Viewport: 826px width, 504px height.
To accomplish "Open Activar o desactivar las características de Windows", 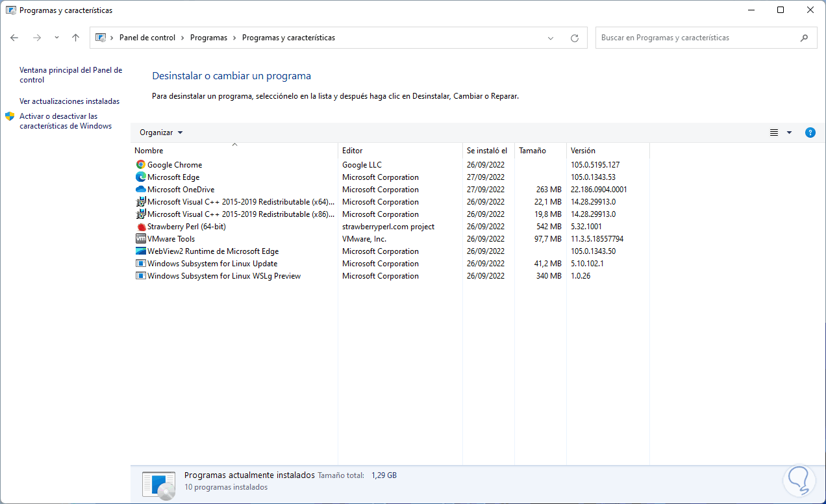I will click(x=65, y=121).
